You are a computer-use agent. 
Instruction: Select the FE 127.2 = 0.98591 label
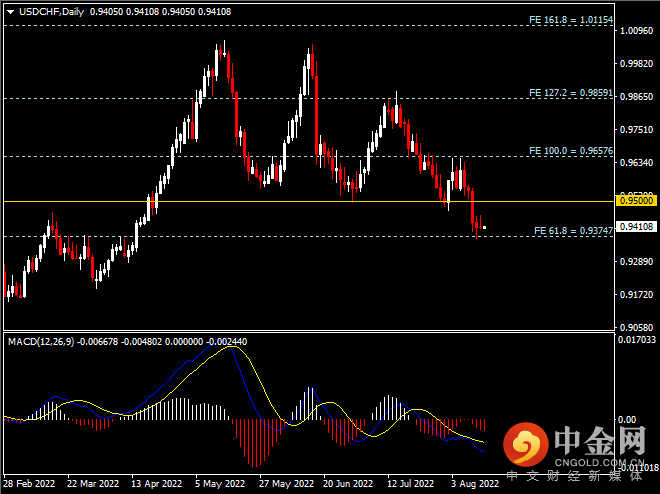(571, 93)
